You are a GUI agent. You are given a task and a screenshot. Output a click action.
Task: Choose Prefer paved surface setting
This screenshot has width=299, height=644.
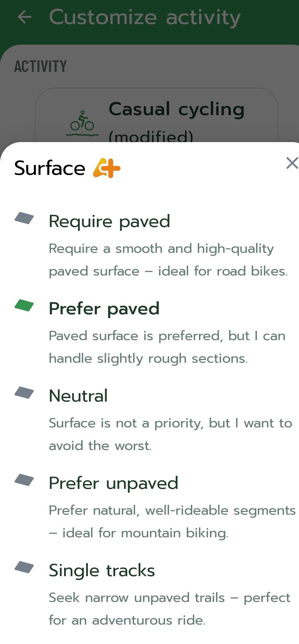coord(104,309)
